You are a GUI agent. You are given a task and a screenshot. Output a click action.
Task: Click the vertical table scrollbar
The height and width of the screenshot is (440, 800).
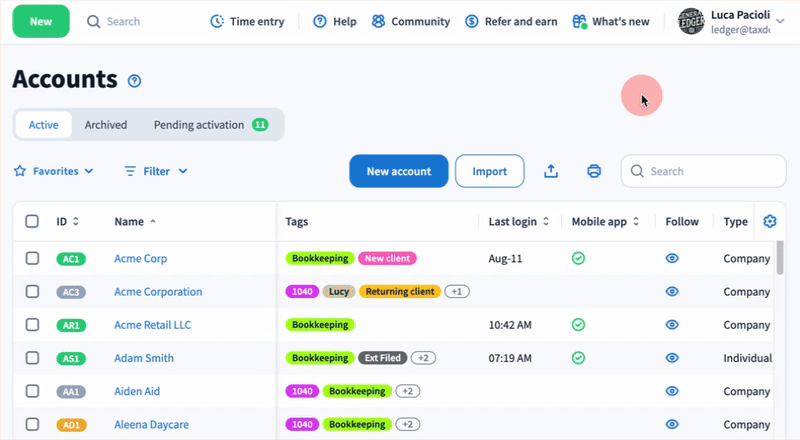click(780, 255)
